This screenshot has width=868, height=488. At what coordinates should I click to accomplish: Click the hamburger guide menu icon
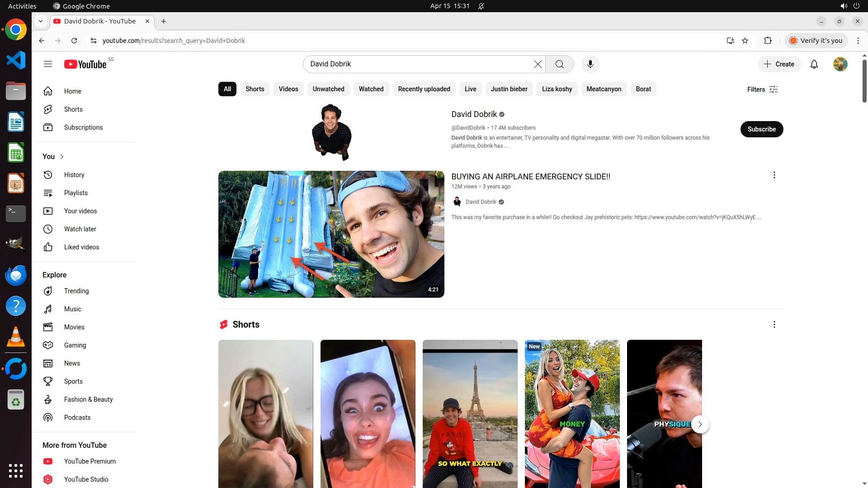click(48, 64)
